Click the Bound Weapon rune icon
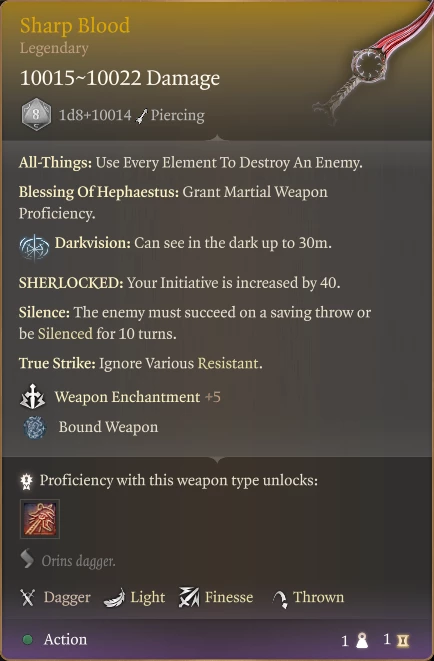The width and height of the screenshot is (434, 661). click(x=34, y=427)
